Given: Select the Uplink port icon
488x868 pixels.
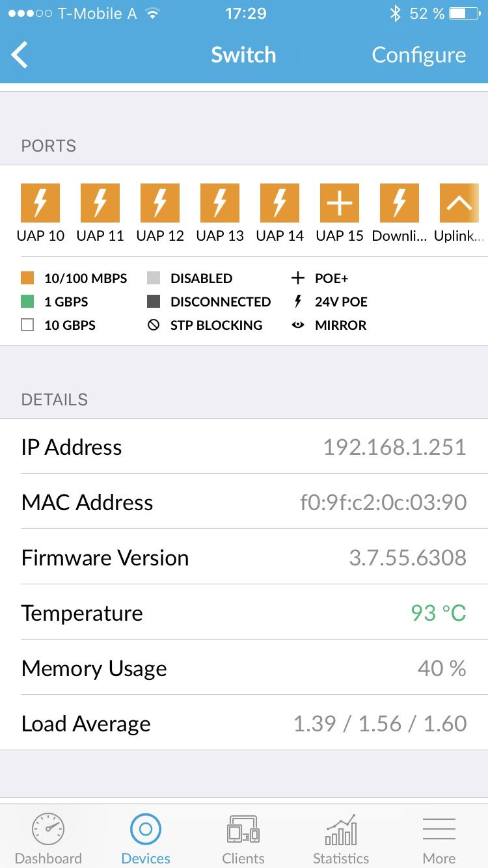Looking at the screenshot, I should click(x=459, y=203).
